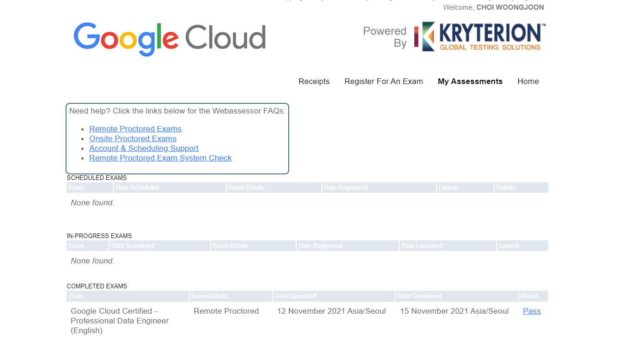Click the Powered By text
The width and height of the screenshot is (625, 364).
[x=385, y=37]
